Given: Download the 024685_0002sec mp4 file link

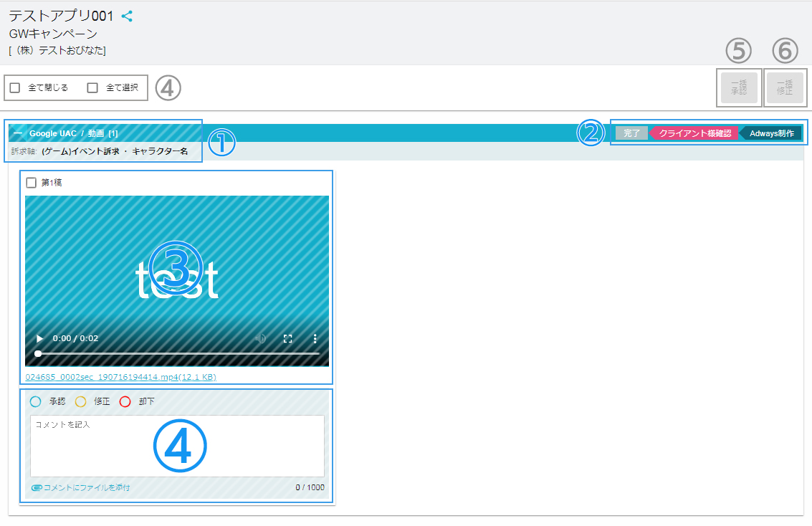Looking at the screenshot, I should [120, 377].
